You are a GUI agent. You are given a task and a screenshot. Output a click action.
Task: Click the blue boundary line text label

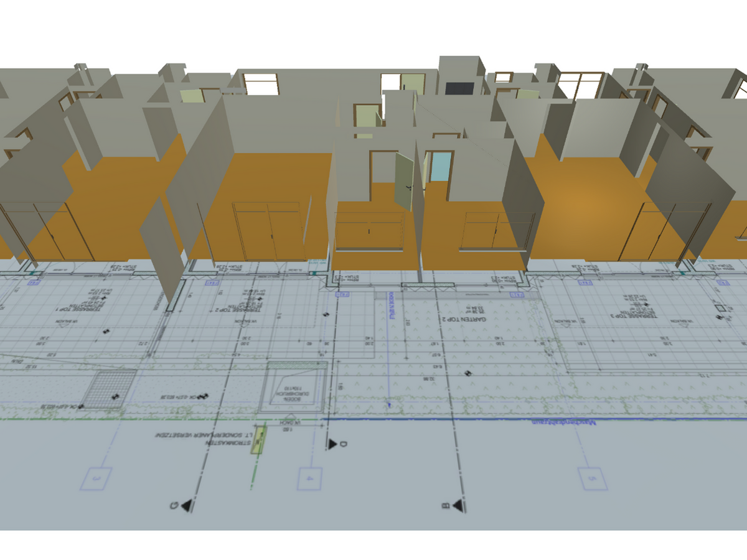[563, 423]
